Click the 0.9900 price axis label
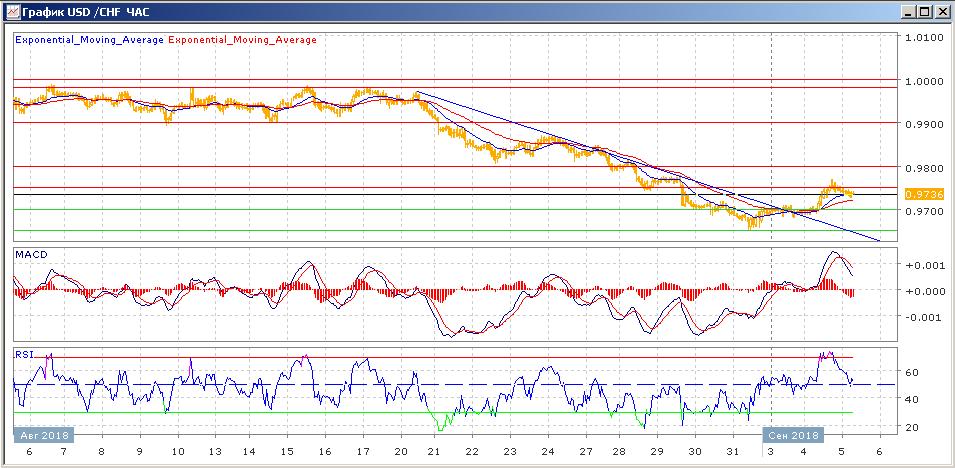Viewport: 955px width, 468px height. click(x=924, y=125)
